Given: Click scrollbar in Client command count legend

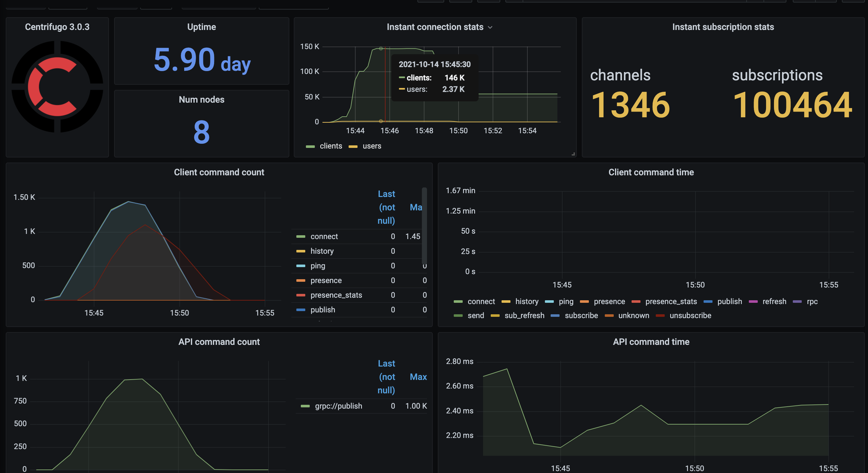Looking at the screenshot, I should (424, 226).
